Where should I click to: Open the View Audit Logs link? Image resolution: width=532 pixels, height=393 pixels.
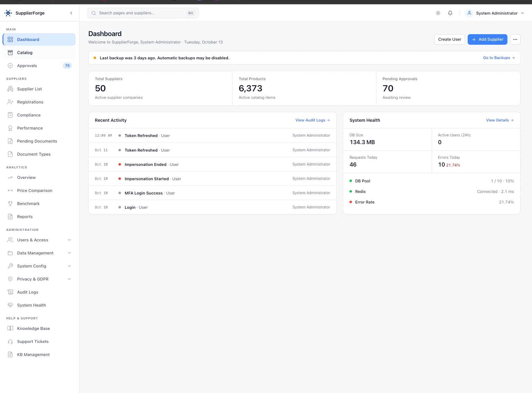click(312, 120)
